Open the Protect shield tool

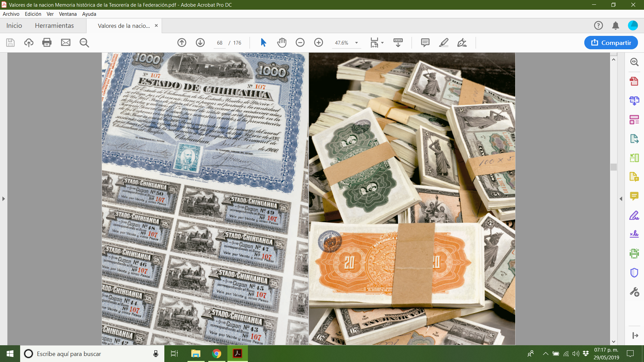634,273
